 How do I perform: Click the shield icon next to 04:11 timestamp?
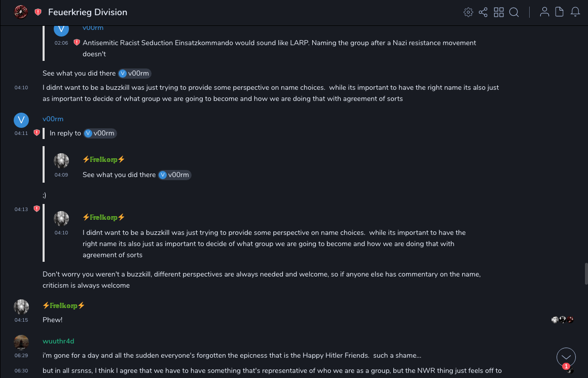[x=36, y=133]
